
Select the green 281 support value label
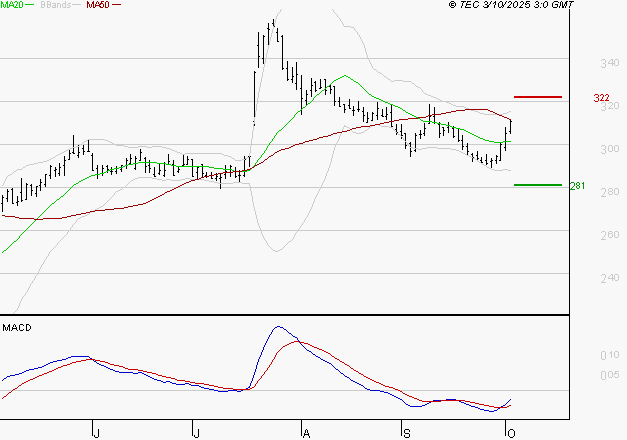pos(576,186)
